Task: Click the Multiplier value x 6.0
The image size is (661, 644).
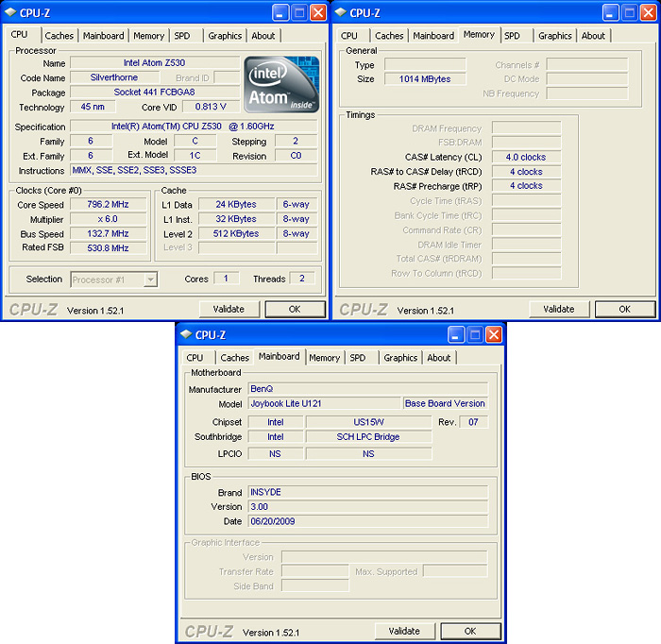Action: point(109,219)
